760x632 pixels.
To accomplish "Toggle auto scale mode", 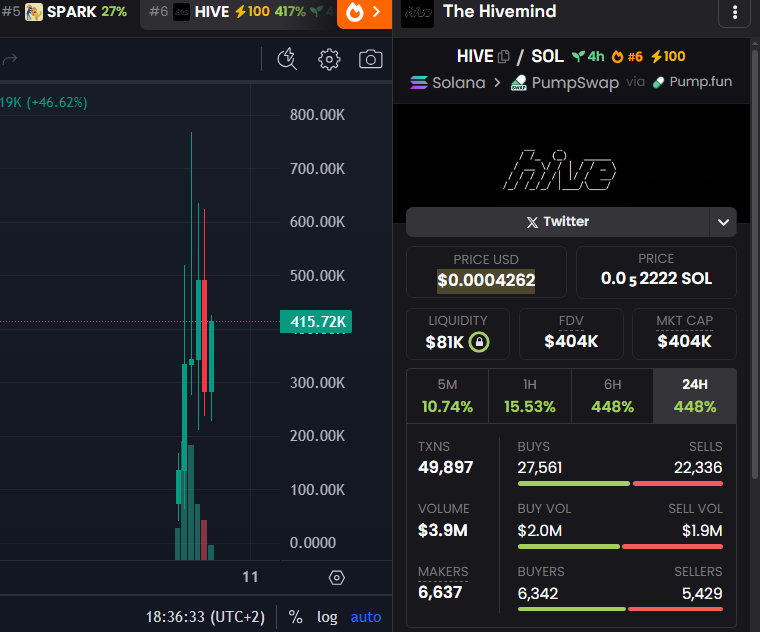I will (x=365, y=617).
